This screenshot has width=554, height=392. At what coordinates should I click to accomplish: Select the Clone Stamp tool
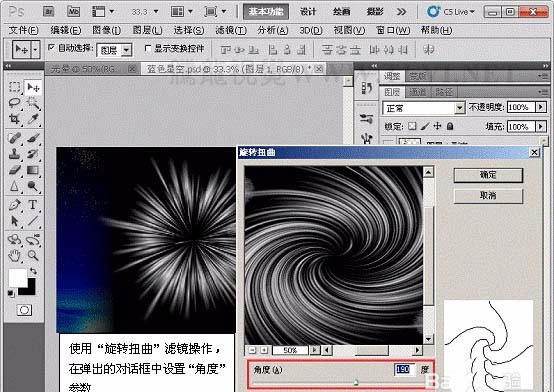click(14, 154)
